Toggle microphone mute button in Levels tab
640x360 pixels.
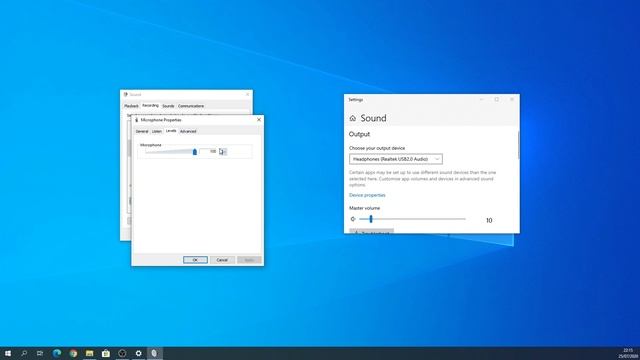point(222,152)
